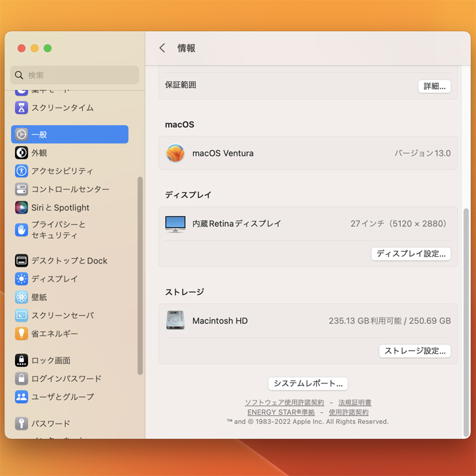
Task: Click the main pane vertical scrollbar
Action: point(466,322)
